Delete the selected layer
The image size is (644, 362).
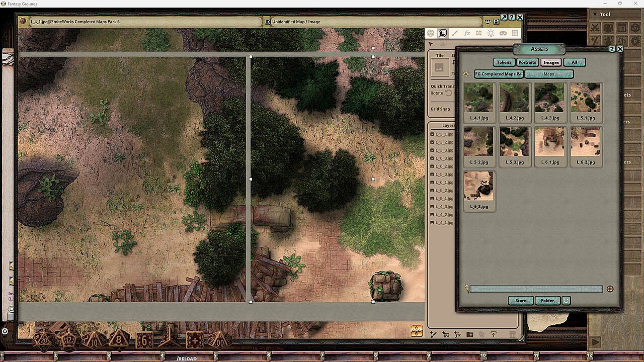tap(513, 335)
